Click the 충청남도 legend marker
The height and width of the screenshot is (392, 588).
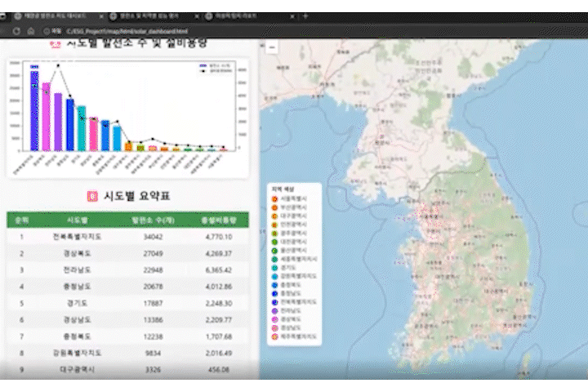click(274, 294)
